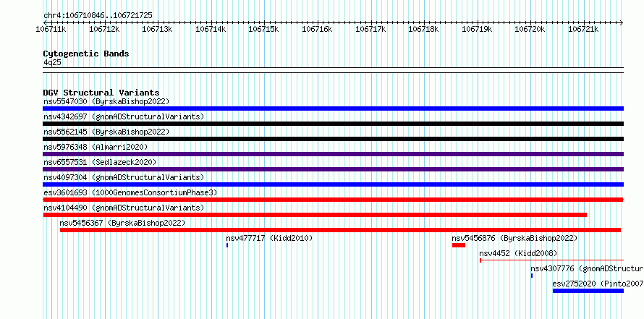Open the nsv4097304 (gnomADStructuralVariants) label

point(124,177)
